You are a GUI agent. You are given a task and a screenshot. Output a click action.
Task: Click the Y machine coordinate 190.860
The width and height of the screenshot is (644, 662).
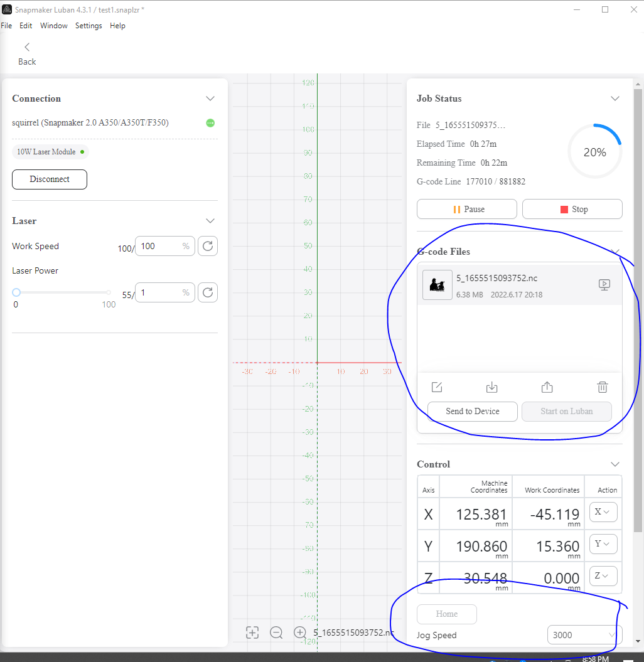481,547
